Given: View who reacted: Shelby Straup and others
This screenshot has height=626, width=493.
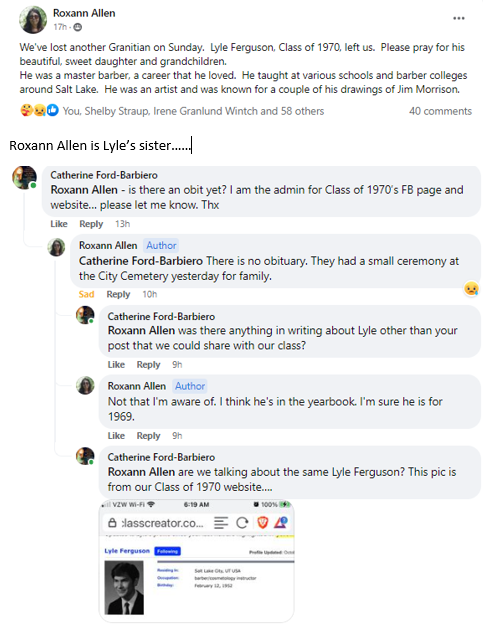Looking at the screenshot, I should click(x=193, y=111).
